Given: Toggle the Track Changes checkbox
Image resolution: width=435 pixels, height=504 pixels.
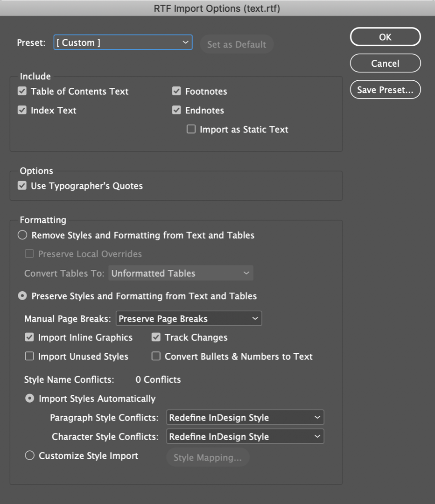Looking at the screenshot, I should click(x=156, y=337).
